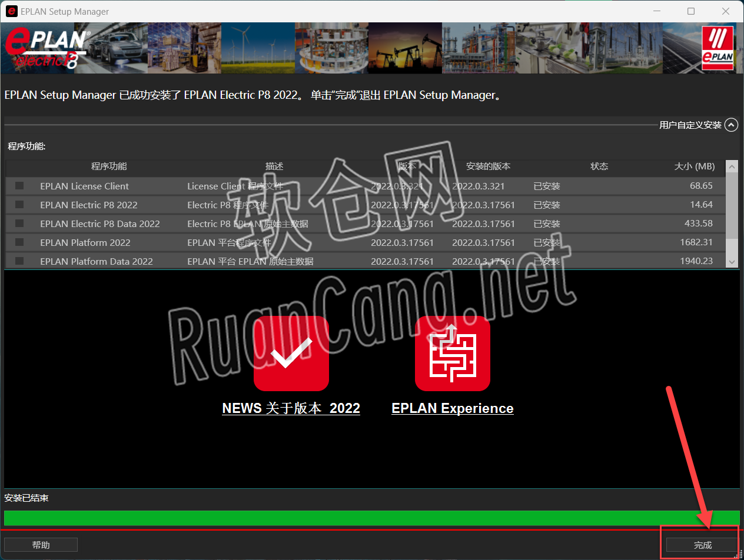Image resolution: width=744 pixels, height=560 pixels.
Task: Click the EPLAN Electric P8 logo
Action: [x=48, y=48]
